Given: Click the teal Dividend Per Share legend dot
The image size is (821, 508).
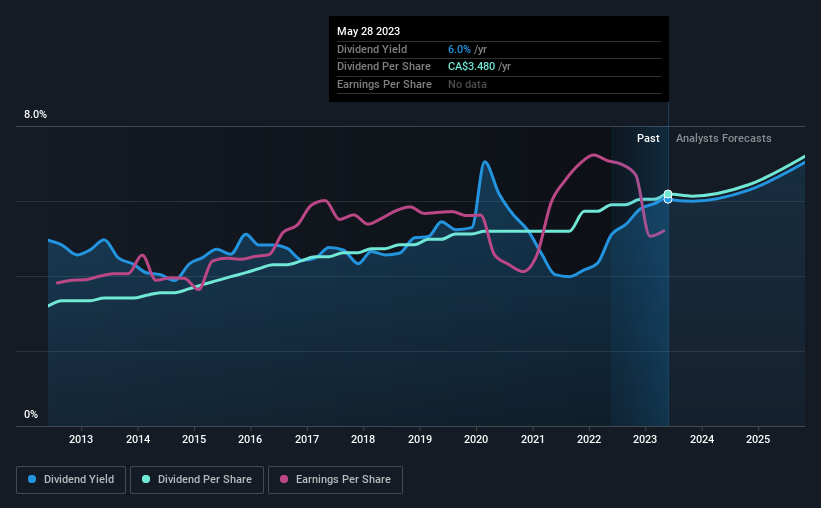Looking at the screenshot, I should [146, 479].
